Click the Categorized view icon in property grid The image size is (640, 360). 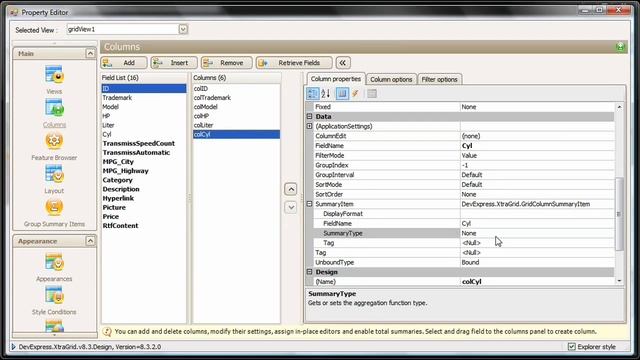point(313,94)
